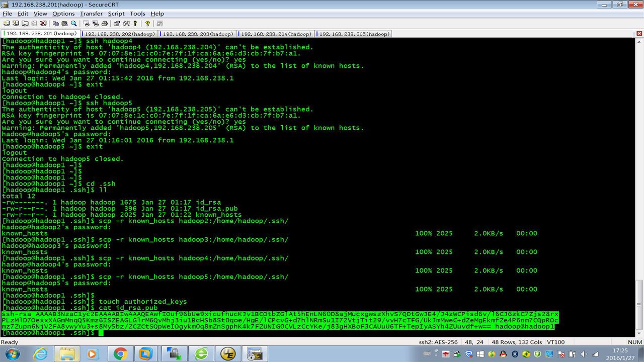The image size is (644, 362).
Task: Click the 'NUM' status bar indicator
Action: click(x=634, y=342)
